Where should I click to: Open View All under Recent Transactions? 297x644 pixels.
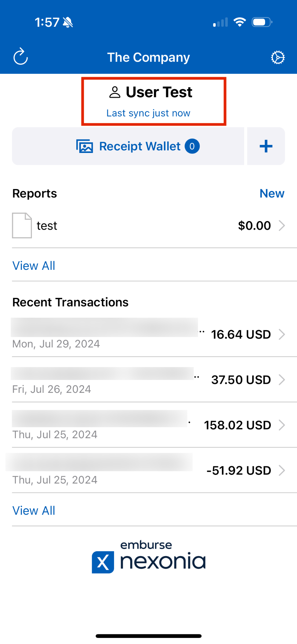point(34,511)
